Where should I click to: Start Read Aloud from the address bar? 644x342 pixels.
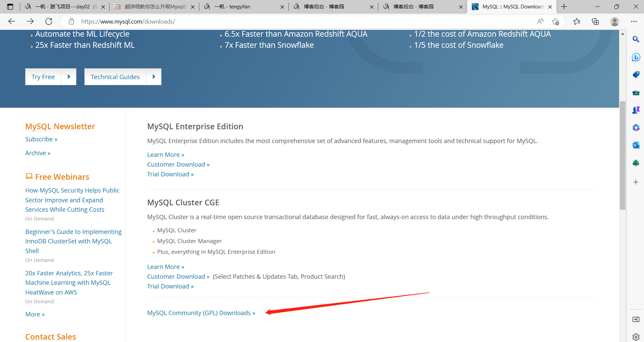(540, 22)
